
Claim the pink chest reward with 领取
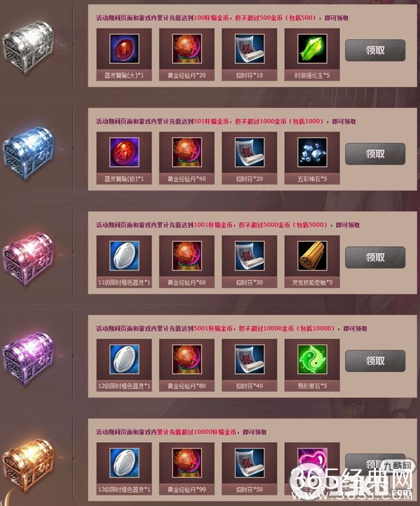coord(375,257)
